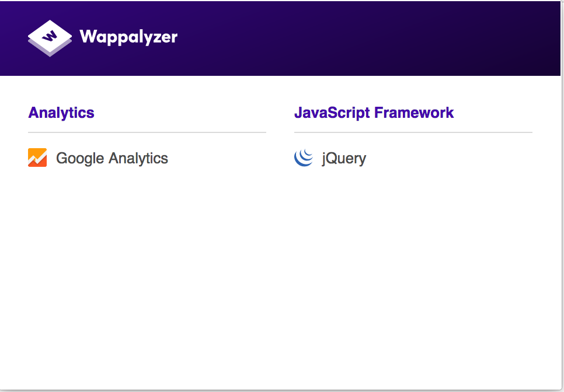Viewport: 564px width, 392px height.
Task: Click the Wappalyzer diamond logo icon
Action: click(50, 38)
